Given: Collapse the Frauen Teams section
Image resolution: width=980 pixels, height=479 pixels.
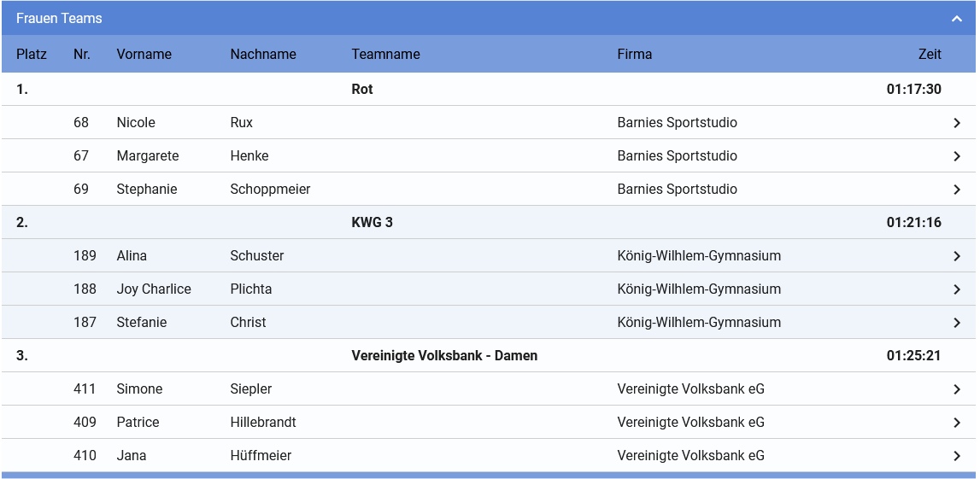Looking at the screenshot, I should (x=956, y=19).
